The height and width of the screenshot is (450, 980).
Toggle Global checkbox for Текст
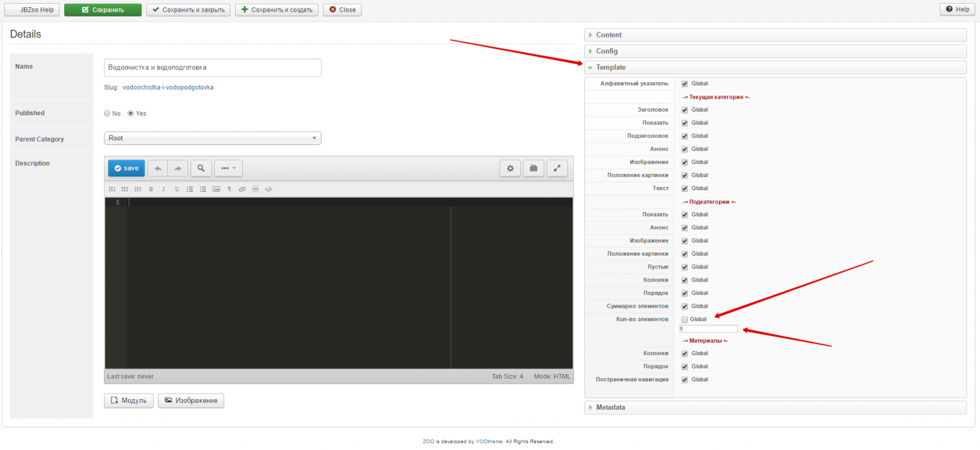point(685,189)
